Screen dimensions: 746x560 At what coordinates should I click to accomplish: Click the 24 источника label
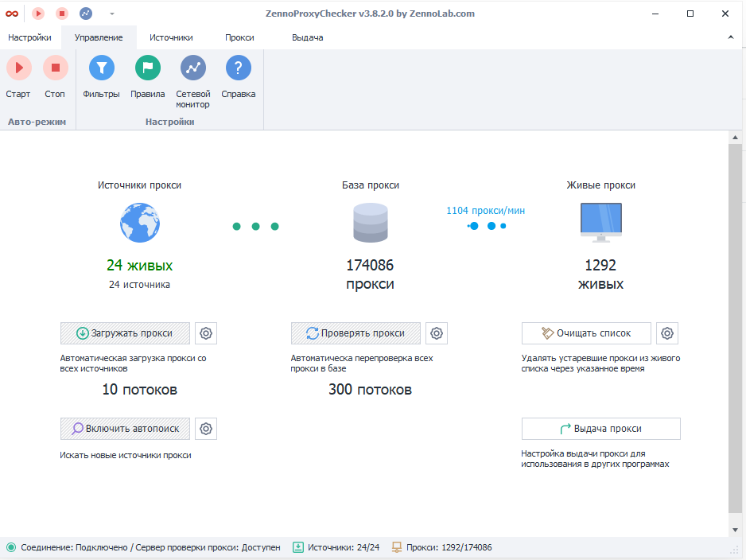(x=139, y=285)
